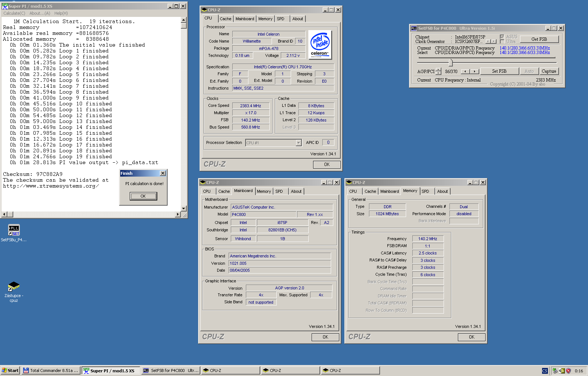This screenshot has width=588, height=376.
Task: Click the AGP/PCI spinner up arrow
Action: tap(438, 69)
